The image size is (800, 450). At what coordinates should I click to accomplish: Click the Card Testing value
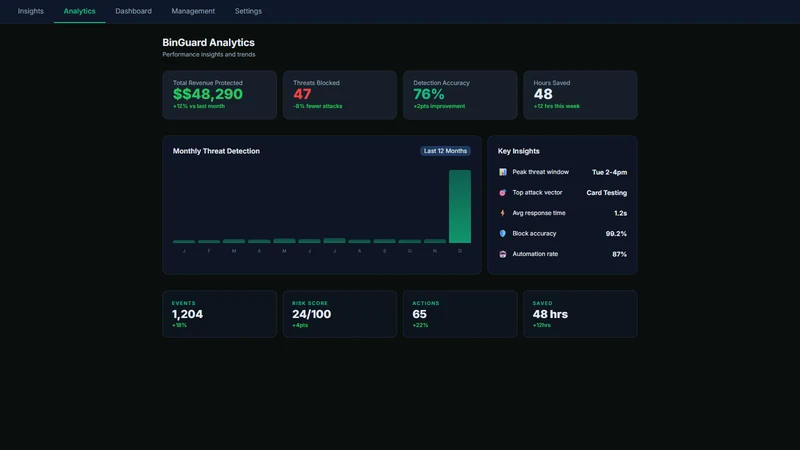(x=607, y=193)
